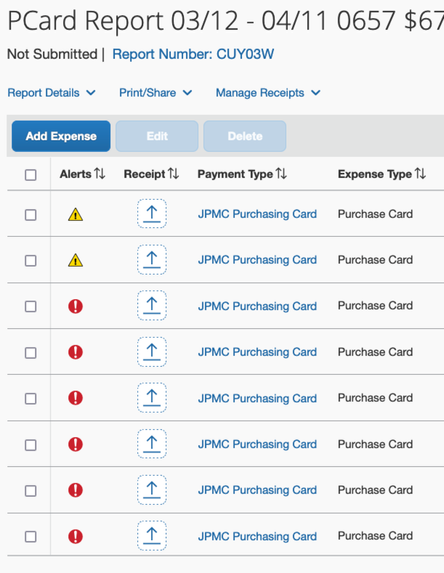Viewport: 444px width, 573px height.
Task: Sort by Receipt using its sort arrows
Action: 173,174
